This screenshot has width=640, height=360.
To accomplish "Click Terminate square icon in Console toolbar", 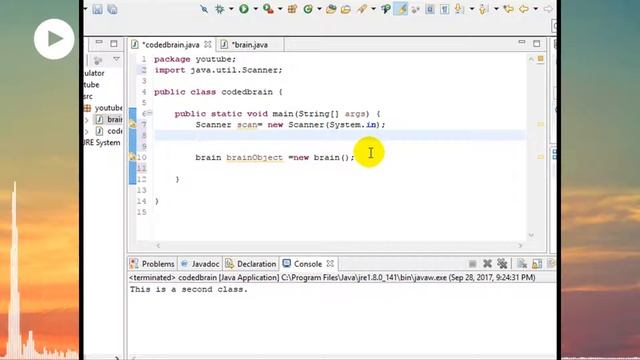I will [x=472, y=264].
